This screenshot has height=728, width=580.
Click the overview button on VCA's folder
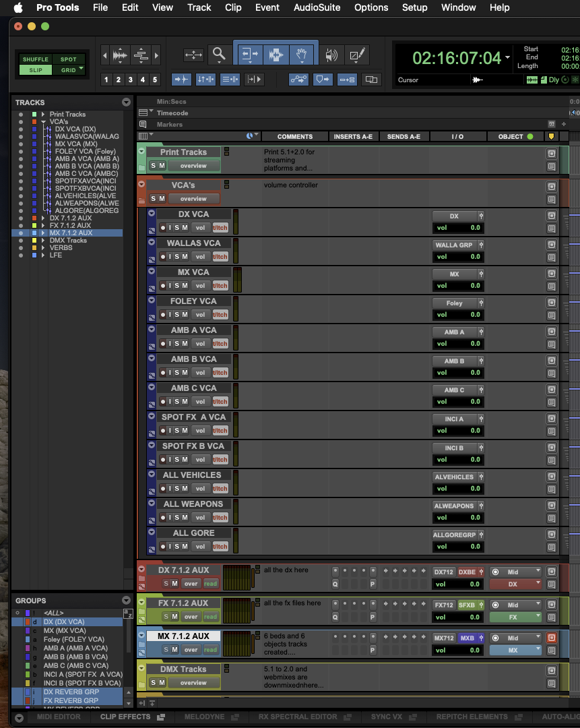point(193,199)
